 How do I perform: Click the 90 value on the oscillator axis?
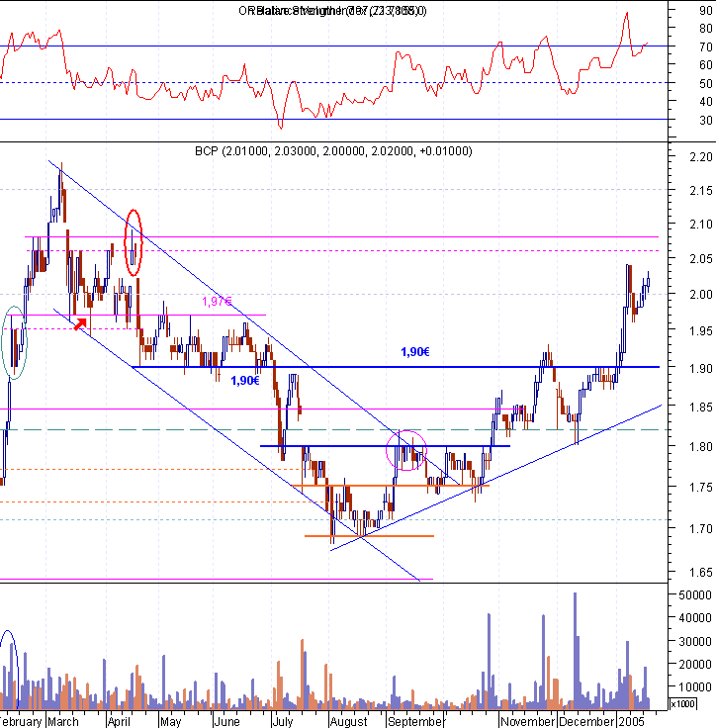pos(706,11)
